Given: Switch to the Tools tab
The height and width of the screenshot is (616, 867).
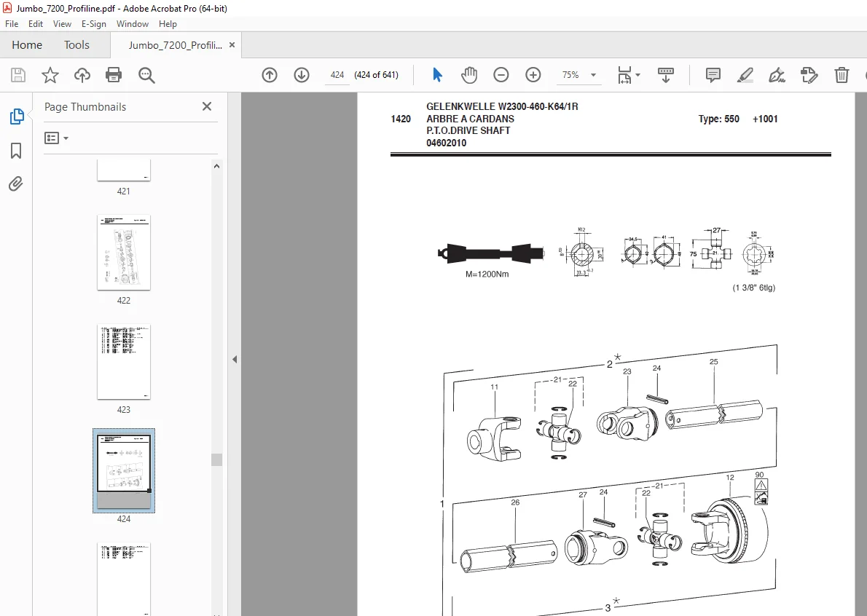Looking at the screenshot, I should click(76, 44).
